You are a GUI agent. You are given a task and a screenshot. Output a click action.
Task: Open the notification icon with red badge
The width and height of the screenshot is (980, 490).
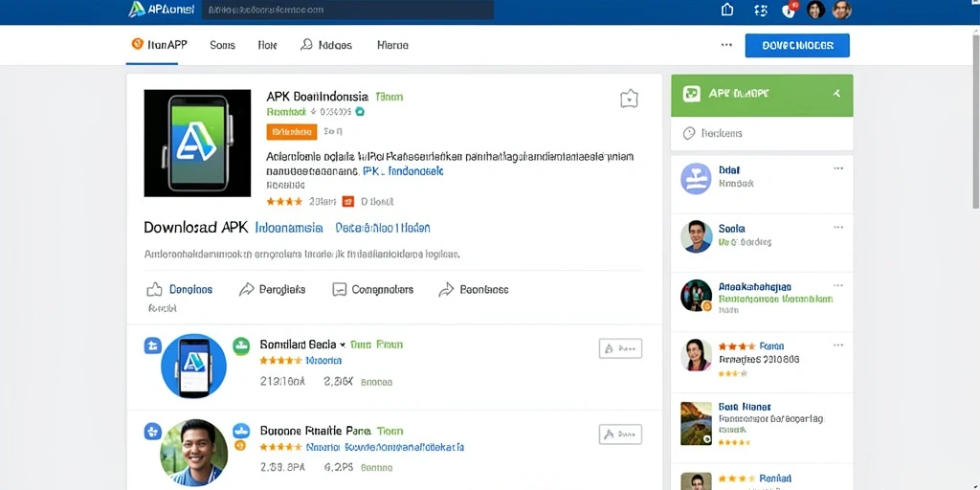pyautogui.click(x=790, y=10)
